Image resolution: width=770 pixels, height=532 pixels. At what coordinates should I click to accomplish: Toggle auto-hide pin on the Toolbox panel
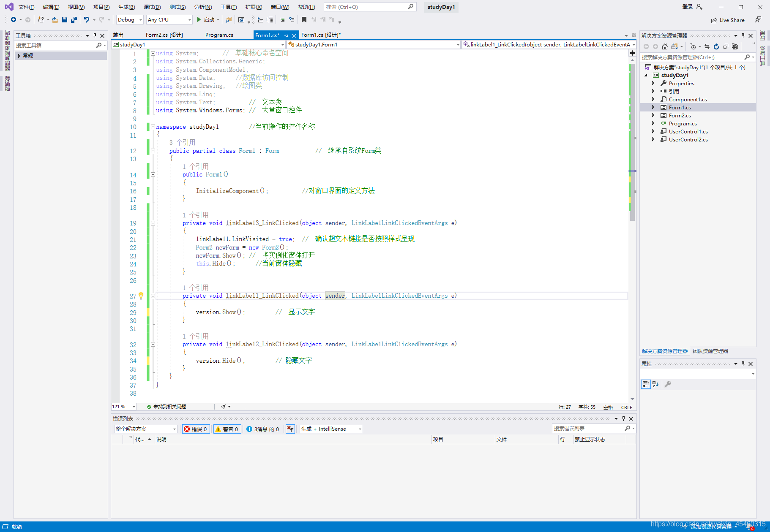[95, 35]
